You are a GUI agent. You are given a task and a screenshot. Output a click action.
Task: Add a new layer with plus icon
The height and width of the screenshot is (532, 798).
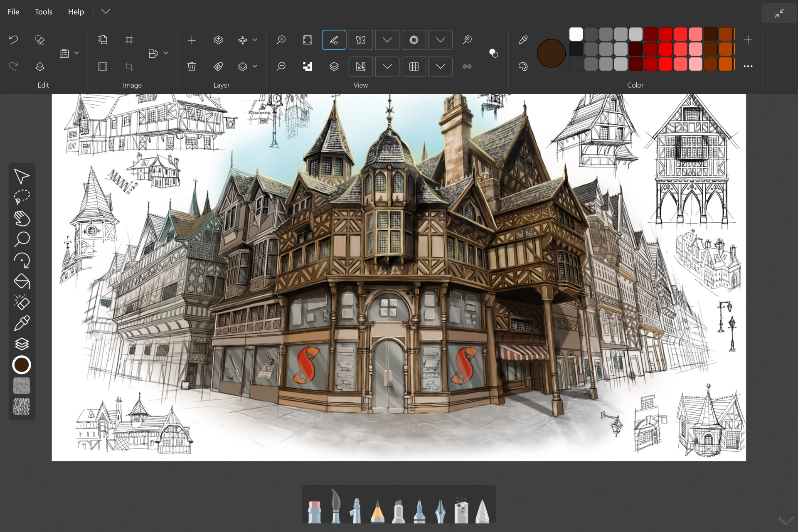click(x=192, y=40)
